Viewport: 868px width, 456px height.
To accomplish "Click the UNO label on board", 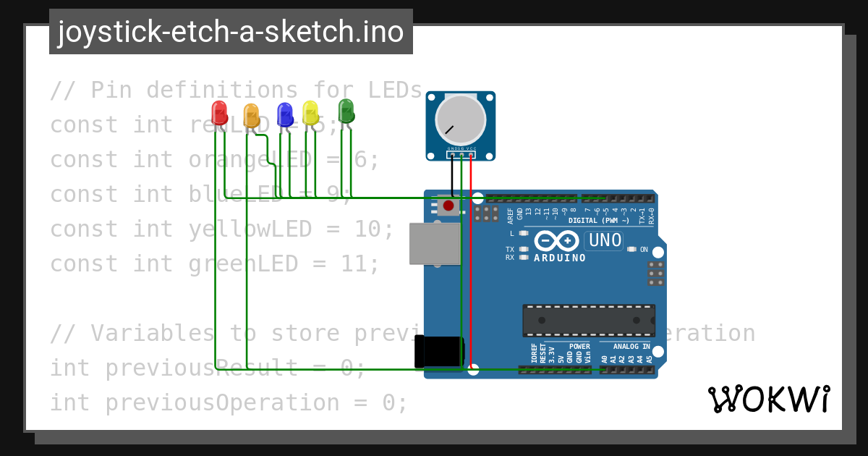I will [604, 240].
